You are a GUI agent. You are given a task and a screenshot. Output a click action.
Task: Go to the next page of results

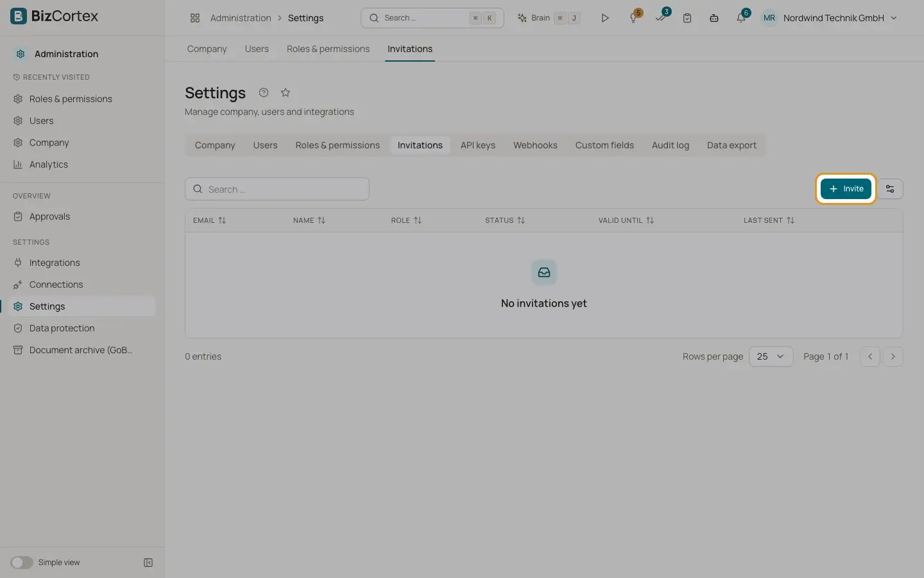tap(893, 356)
